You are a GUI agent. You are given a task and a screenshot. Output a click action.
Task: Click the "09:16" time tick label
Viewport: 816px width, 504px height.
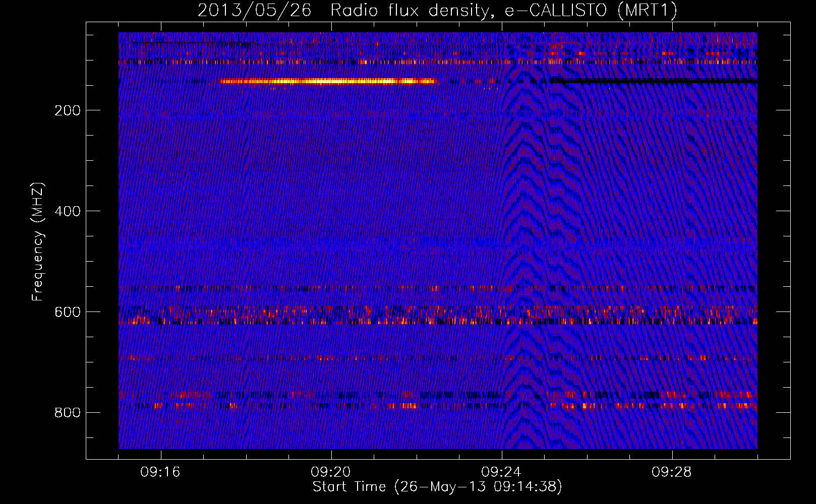click(160, 472)
